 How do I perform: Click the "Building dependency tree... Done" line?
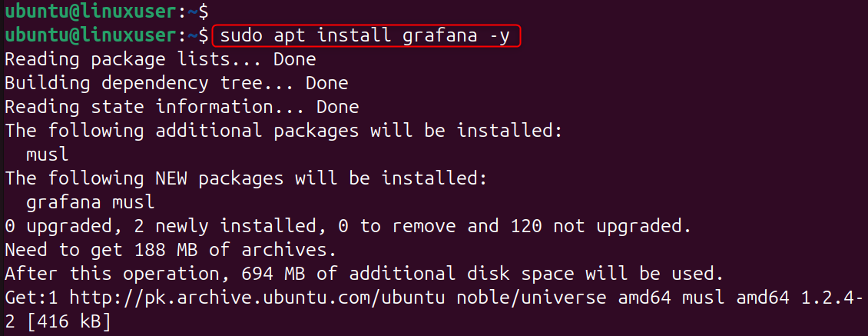(176, 82)
